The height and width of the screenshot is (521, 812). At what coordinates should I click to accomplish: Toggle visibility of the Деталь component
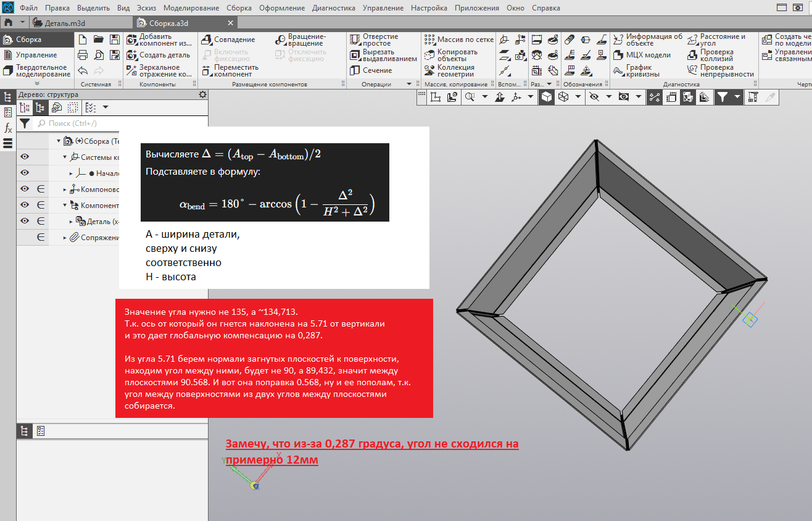(25, 221)
